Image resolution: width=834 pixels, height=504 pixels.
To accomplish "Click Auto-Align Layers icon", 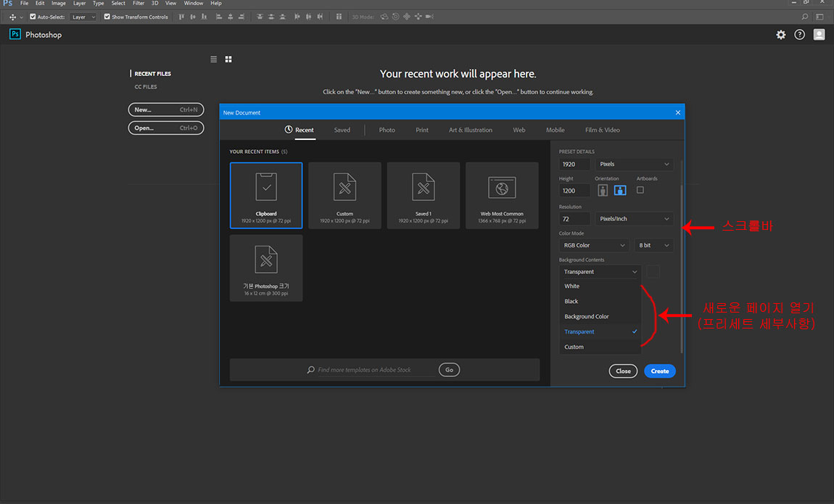I will point(339,17).
